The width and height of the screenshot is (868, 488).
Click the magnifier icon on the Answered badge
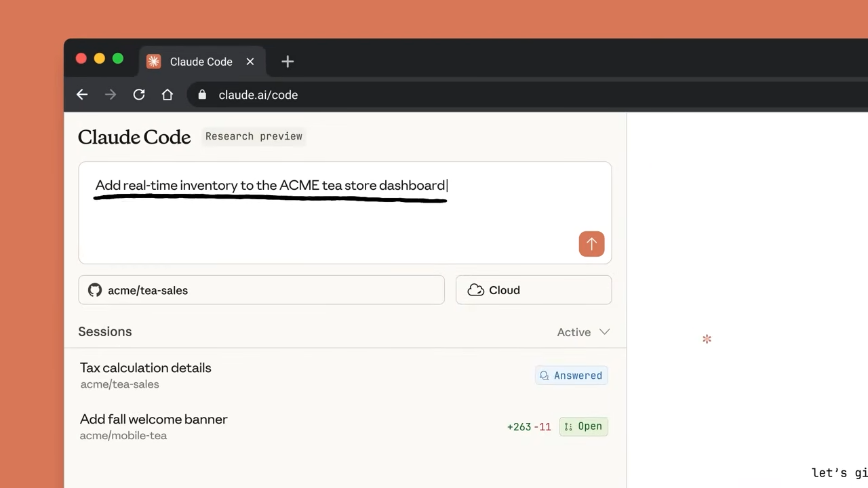click(545, 375)
